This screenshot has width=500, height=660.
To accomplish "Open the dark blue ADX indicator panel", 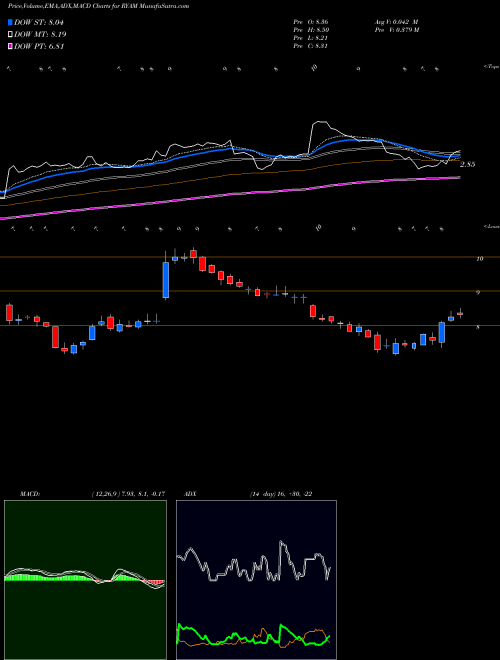I will click(x=256, y=580).
